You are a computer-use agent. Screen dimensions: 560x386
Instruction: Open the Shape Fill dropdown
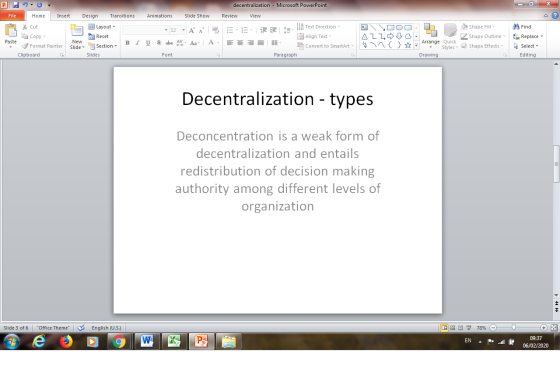point(478,27)
